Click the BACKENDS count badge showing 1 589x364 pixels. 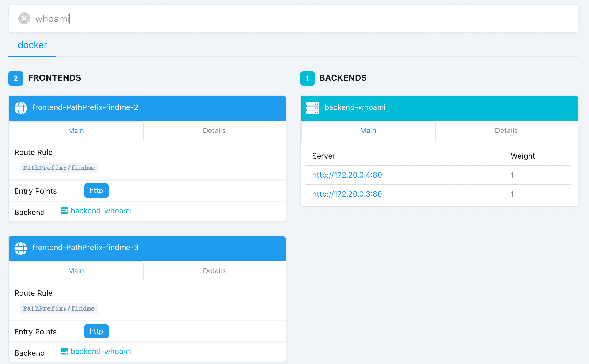pyautogui.click(x=308, y=78)
